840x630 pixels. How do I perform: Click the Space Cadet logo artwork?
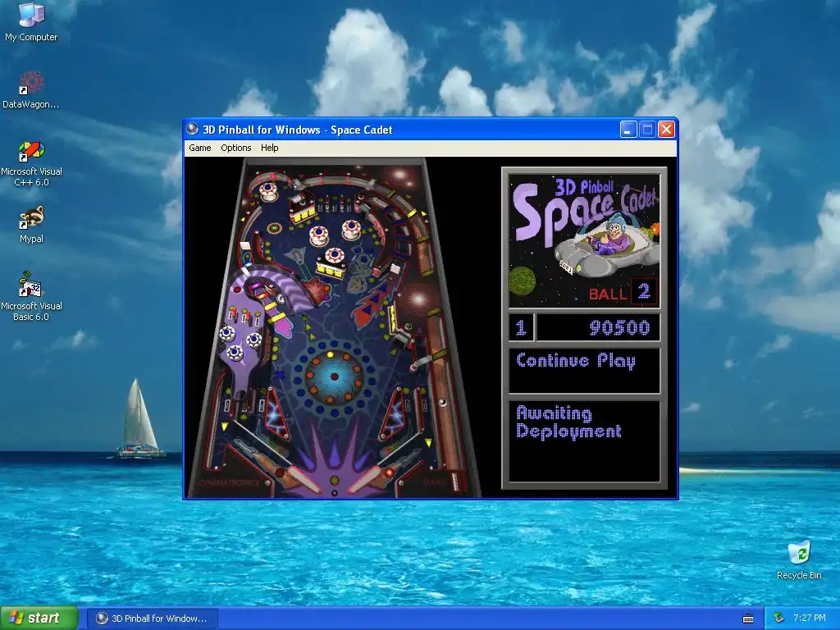584,240
